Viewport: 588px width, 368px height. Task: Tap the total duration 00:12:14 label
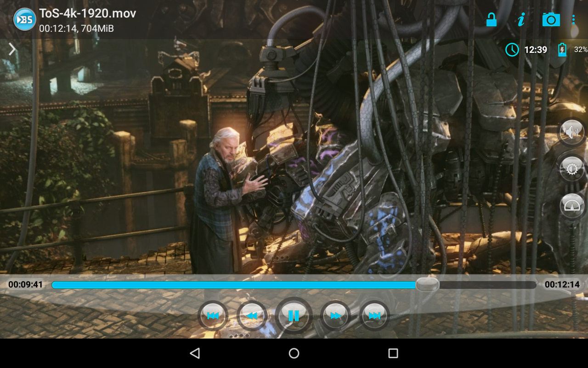click(562, 285)
